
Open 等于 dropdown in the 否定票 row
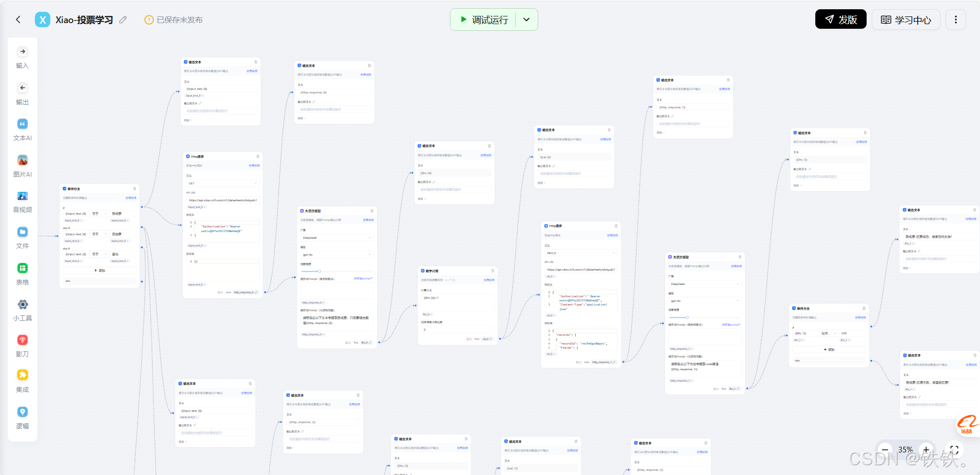coord(99,234)
